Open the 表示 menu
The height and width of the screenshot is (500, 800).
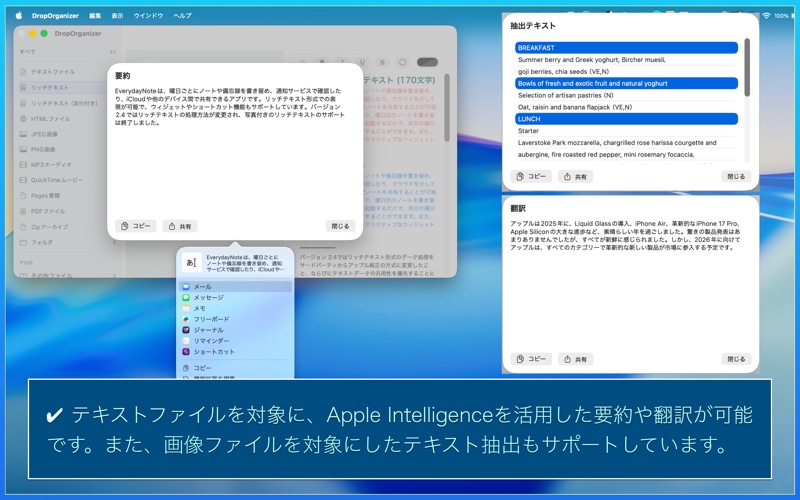(x=117, y=16)
